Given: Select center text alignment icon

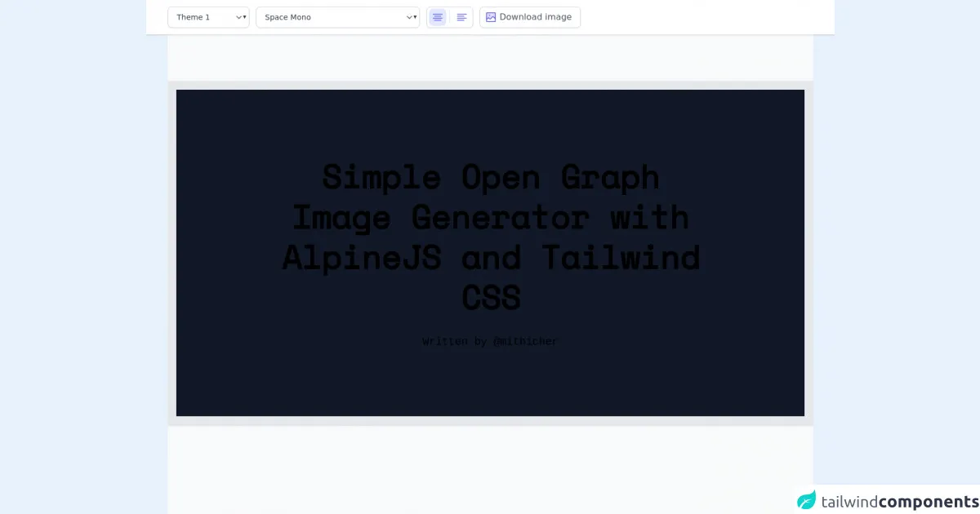Looking at the screenshot, I should [x=438, y=17].
